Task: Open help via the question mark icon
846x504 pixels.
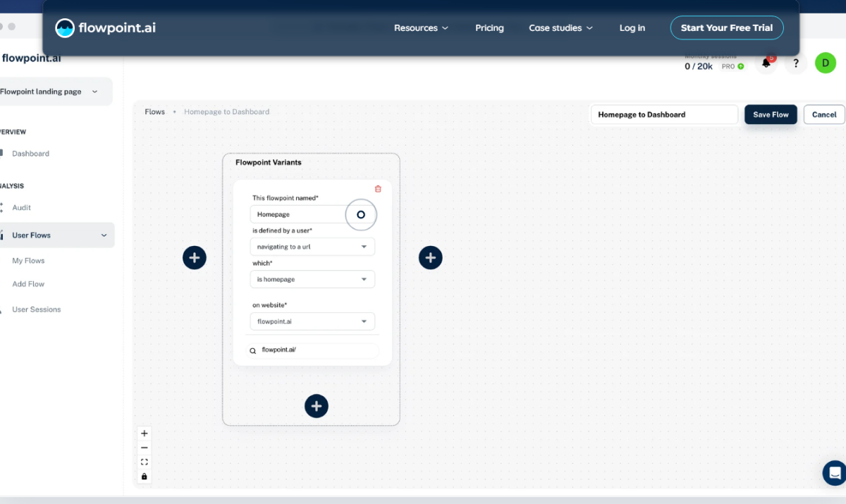Action: click(x=796, y=63)
